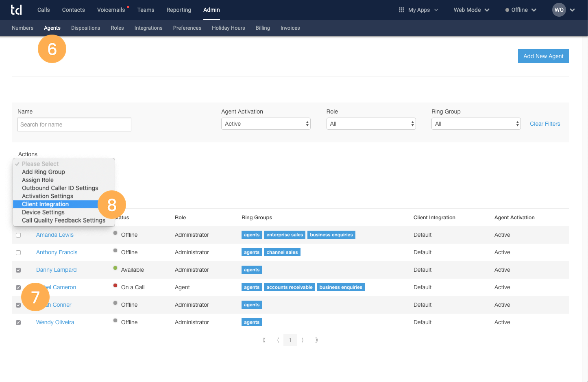Click the Clear Filters link
The height and width of the screenshot is (382, 588).
(x=545, y=124)
